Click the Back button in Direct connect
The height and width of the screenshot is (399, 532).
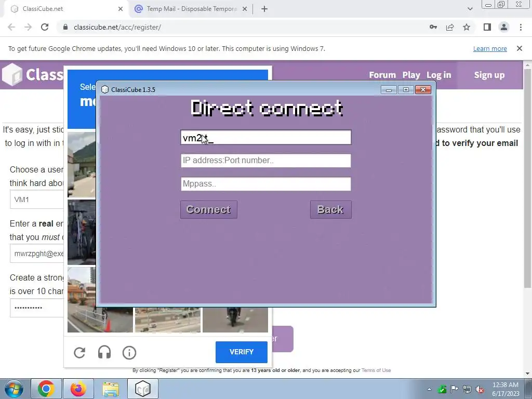(330, 209)
